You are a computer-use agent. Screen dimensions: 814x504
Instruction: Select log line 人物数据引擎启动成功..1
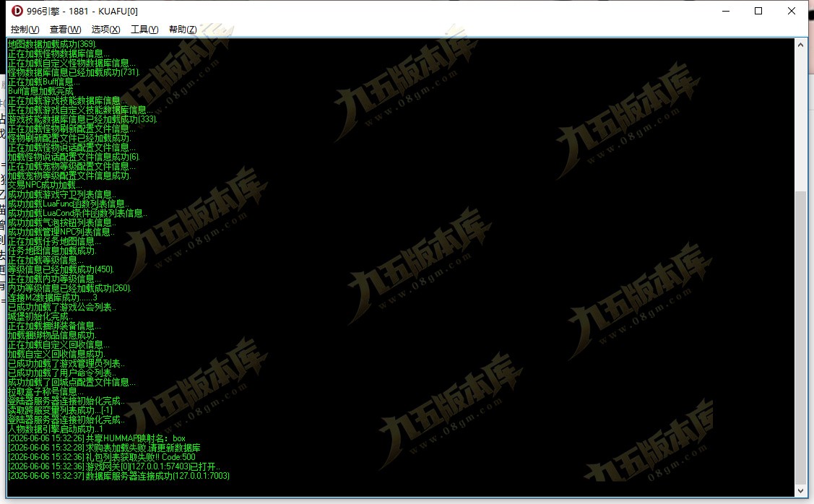[x=55, y=429]
